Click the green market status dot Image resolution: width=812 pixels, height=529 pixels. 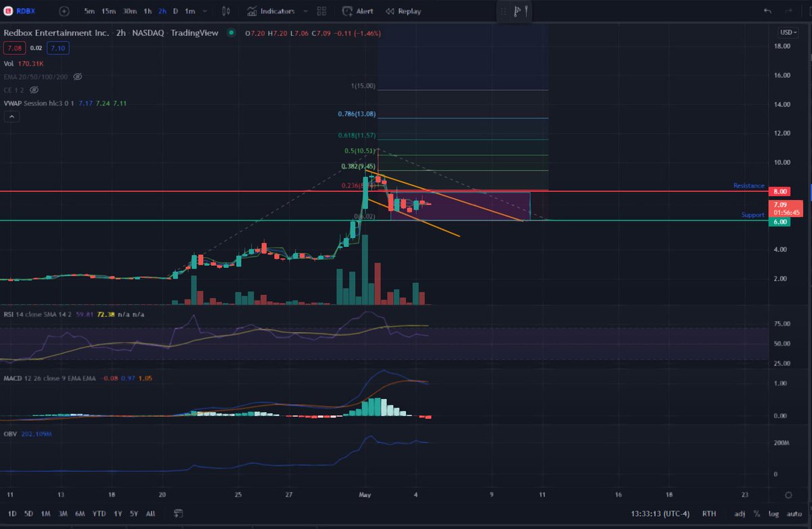coord(231,32)
